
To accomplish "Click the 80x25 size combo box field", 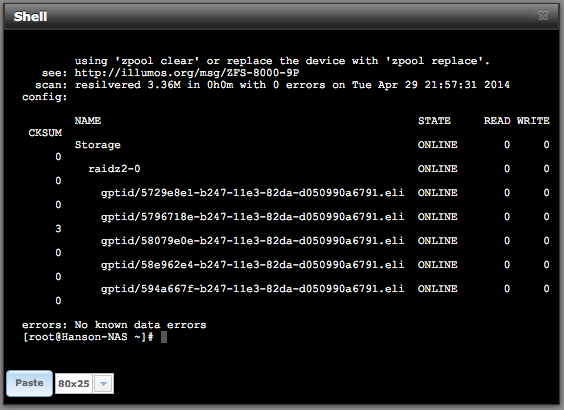I will coord(84,384).
